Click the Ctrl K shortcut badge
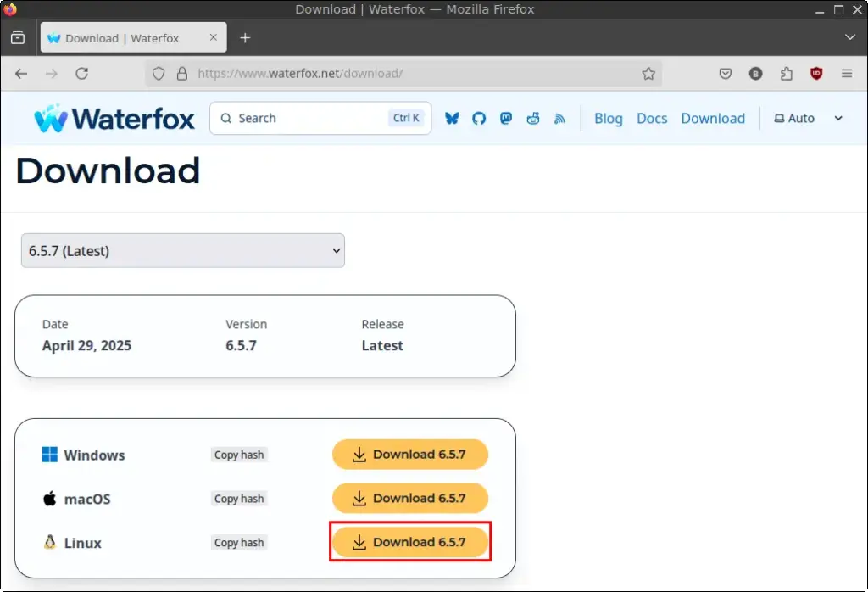This screenshot has width=868, height=592. 406,118
